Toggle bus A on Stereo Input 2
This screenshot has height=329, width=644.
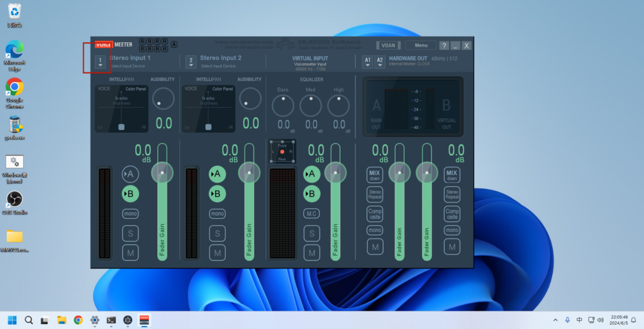pos(217,174)
